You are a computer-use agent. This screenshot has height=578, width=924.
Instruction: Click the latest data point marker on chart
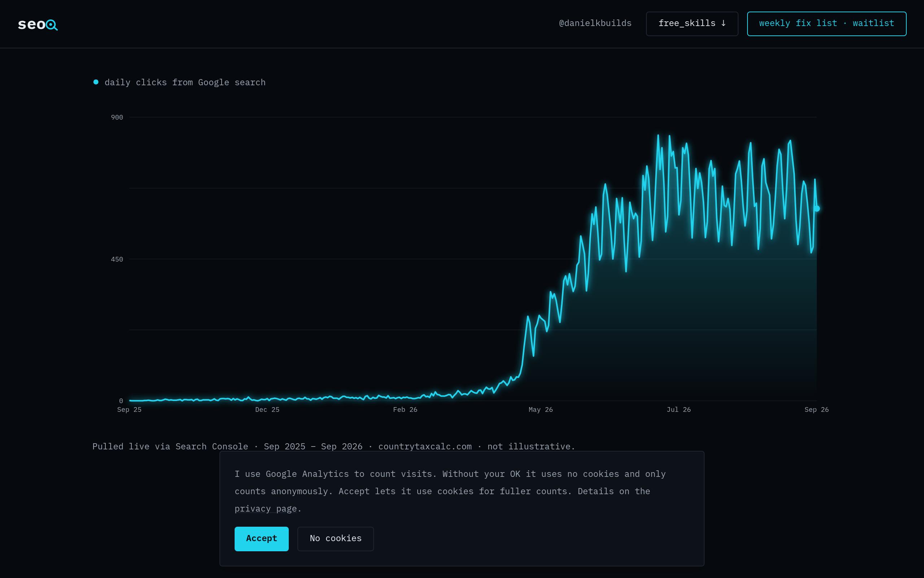pos(817,208)
